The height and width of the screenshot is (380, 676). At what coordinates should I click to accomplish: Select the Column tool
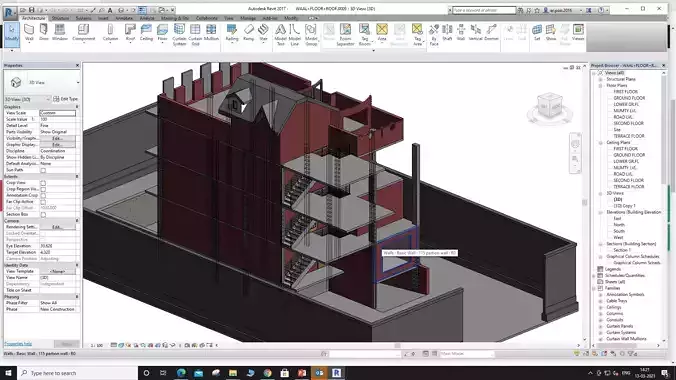(110, 32)
